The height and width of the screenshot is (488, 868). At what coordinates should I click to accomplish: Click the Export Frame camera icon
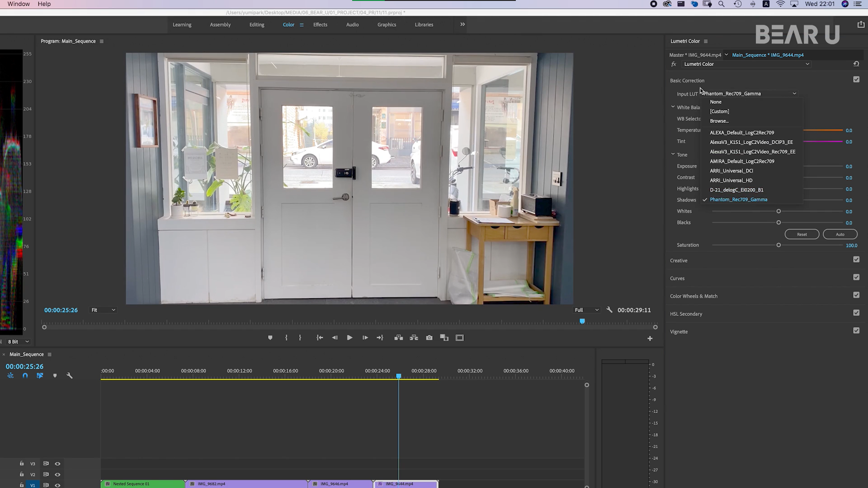click(x=429, y=338)
